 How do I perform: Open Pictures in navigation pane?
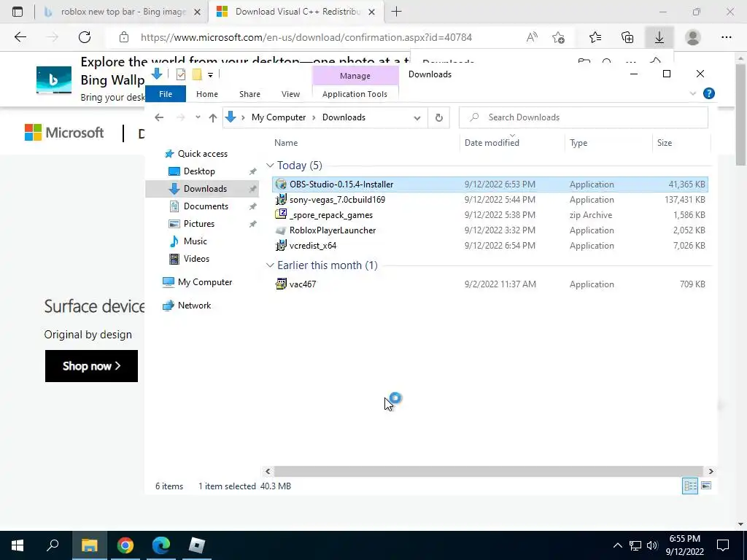[198, 224]
